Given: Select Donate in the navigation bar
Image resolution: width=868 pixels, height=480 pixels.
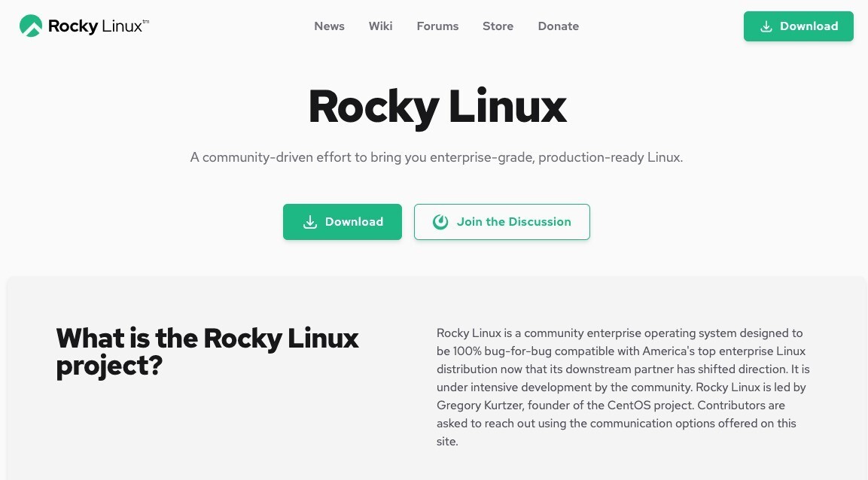Looking at the screenshot, I should (558, 26).
